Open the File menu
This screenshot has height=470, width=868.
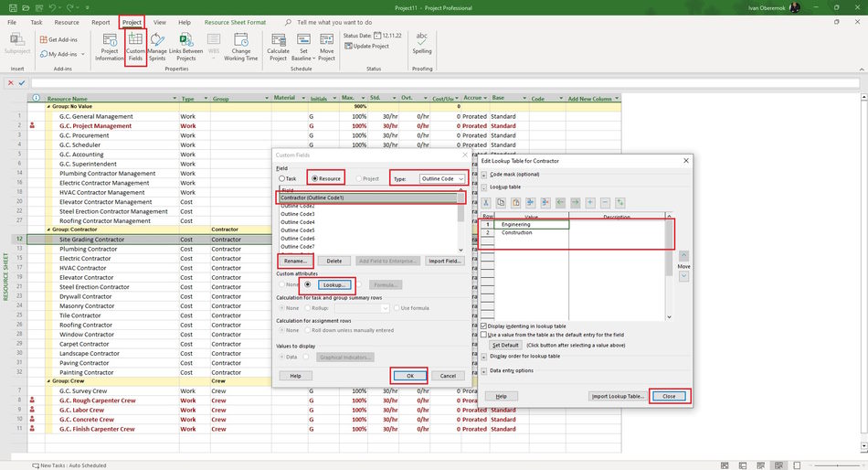12,22
